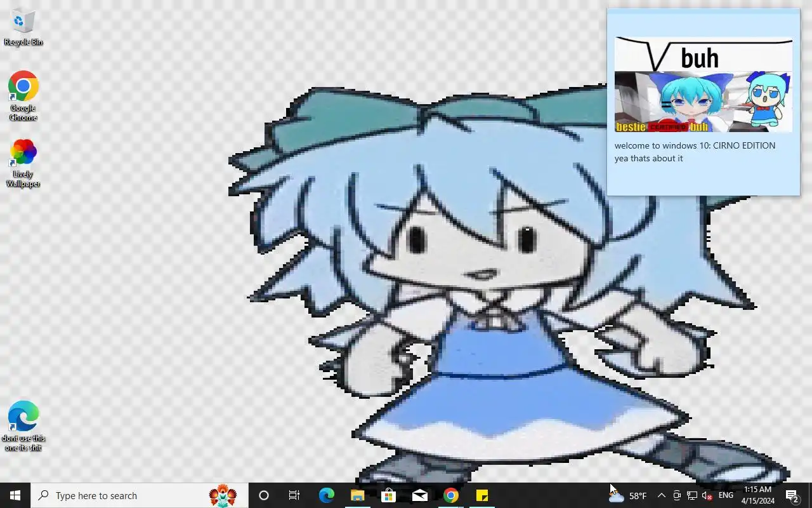The height and width of the screenshot is (508, 812).
Task: Open the Windows Start menu
Action: tap(15, 495)
